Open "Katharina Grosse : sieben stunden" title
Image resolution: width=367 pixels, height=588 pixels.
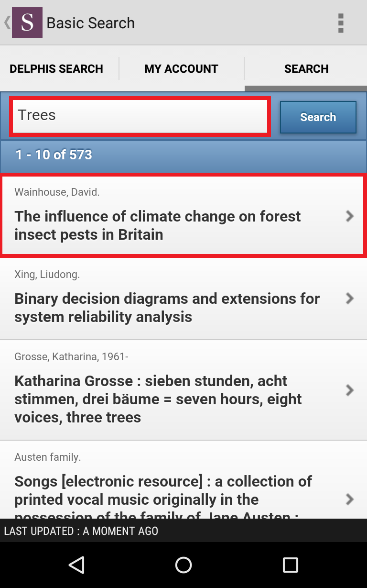coord(158,399)
